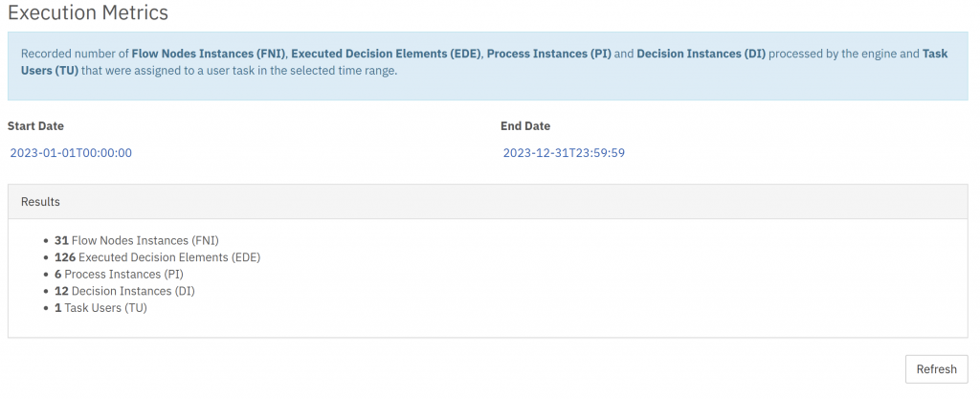This screenshot has height=399, width=980.
Task: Click the Refresh button
Action: (936, 369)
